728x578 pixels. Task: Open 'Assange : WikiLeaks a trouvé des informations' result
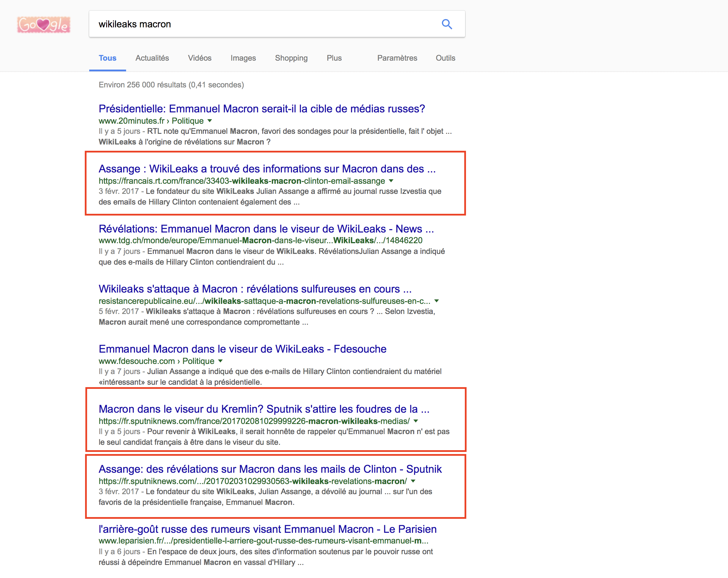coord(267,169)
